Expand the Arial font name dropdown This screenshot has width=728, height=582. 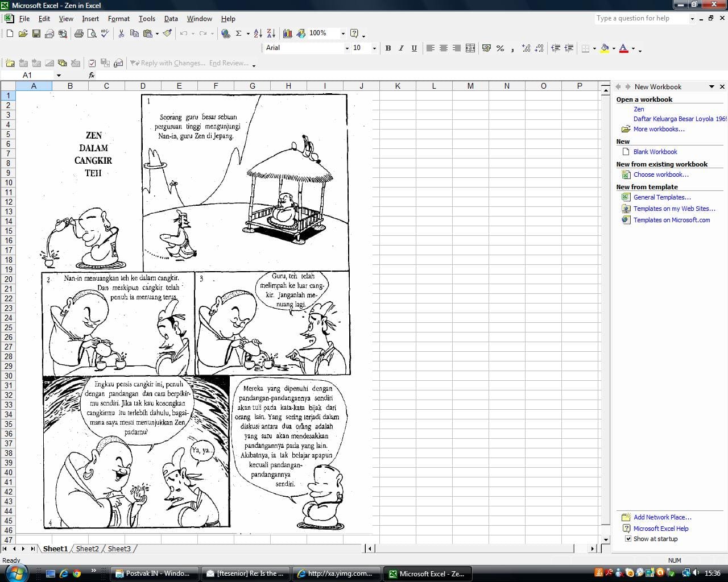[x=347, y=48]
